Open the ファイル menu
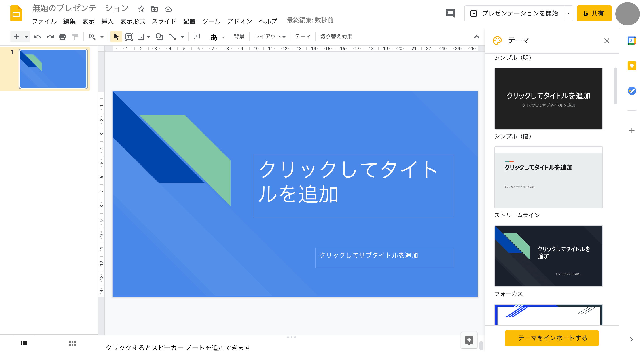The image size is (644, 352). click(44, 21)
